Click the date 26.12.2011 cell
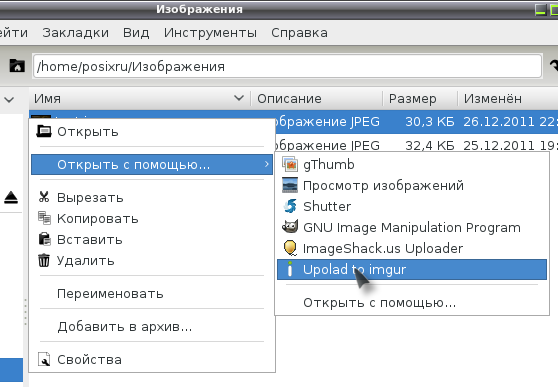Viewport: 558px width, 387px height. [x=510, y=122]
